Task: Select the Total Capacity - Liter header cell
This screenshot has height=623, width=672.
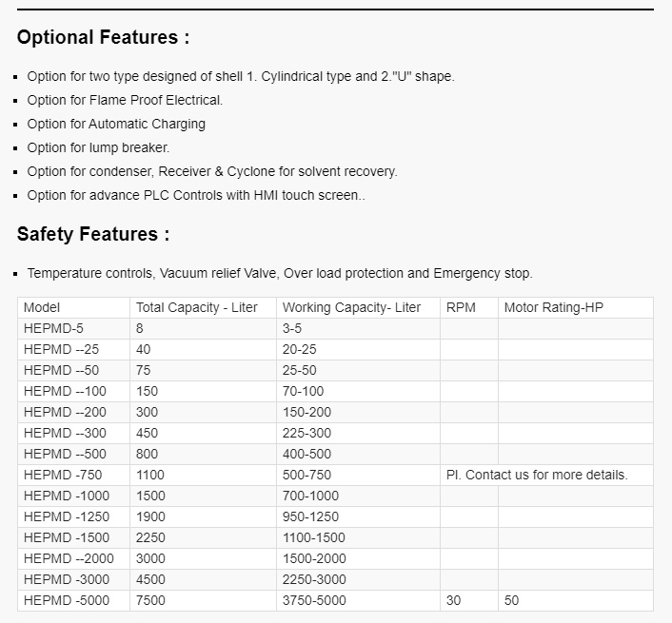Action: 197,308
